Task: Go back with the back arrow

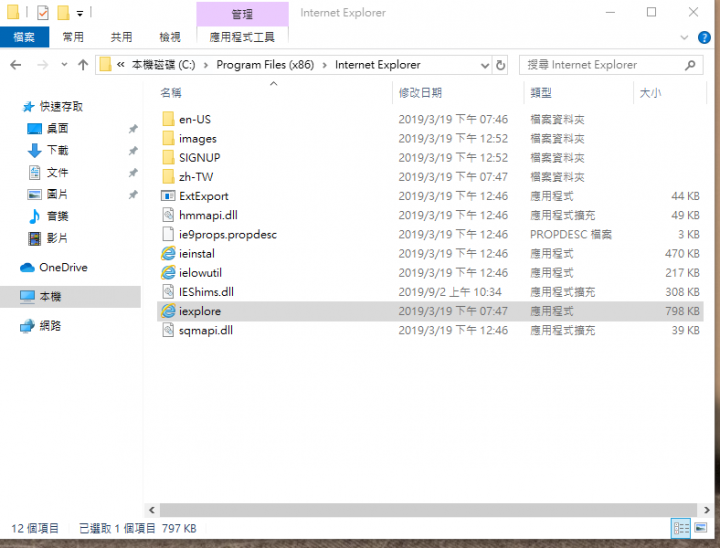Action: [16, 65]
